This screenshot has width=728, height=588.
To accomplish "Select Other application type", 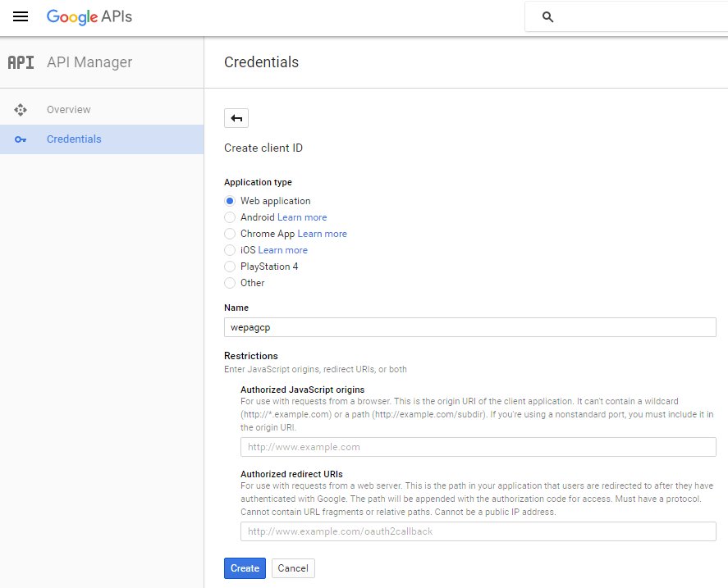I will tap(229, 283).
